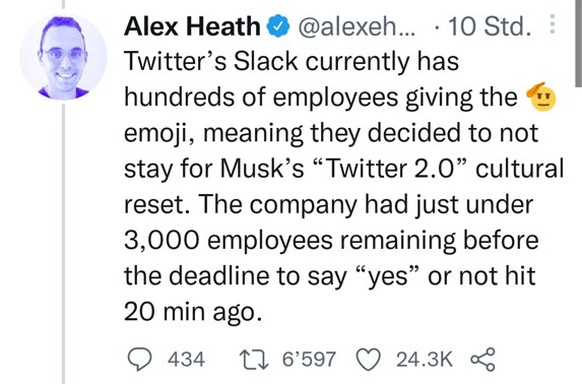Image resolution: width=582 pixels, height=384 pixels.
Task: Click the thread line above the avatar
Action: pos(63,4)
